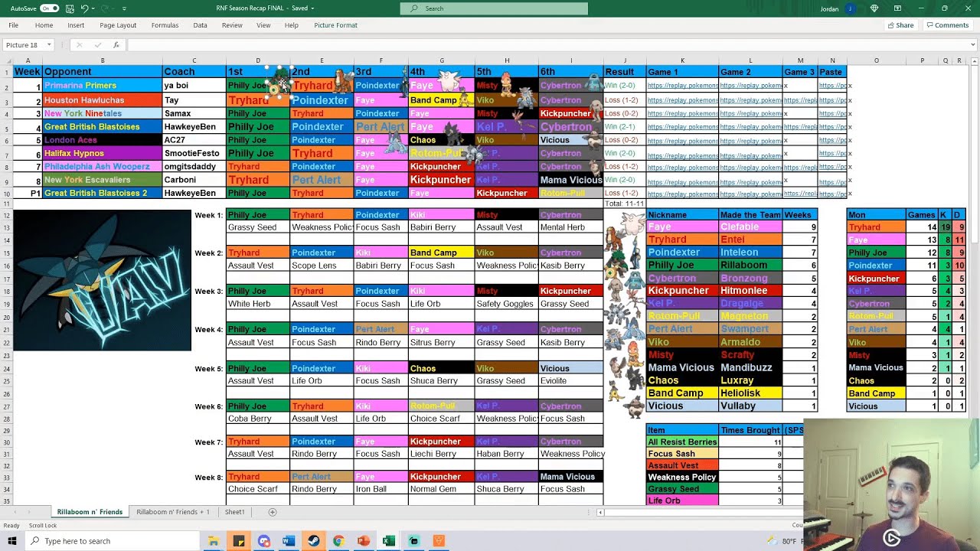Open the Review tab

point(232,25)
